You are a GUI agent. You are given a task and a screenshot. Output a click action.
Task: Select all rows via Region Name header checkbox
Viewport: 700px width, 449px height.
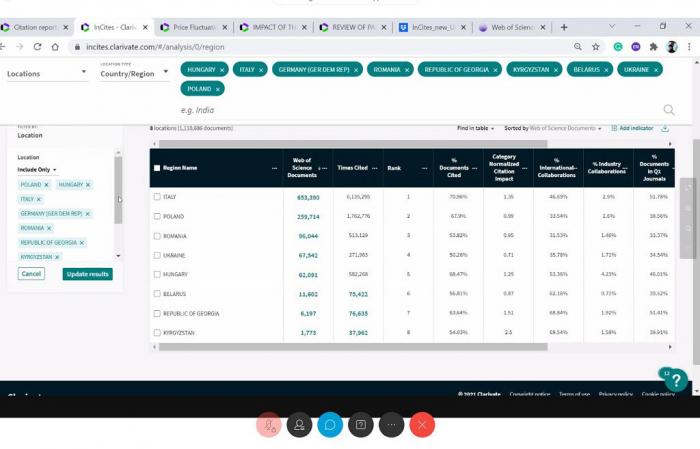(x=157, y=168)
